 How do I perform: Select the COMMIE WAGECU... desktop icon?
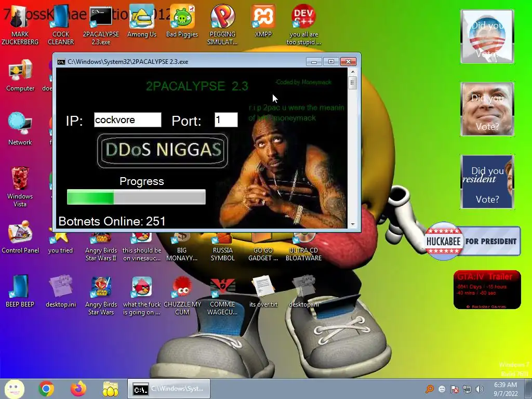pos(222,296)
